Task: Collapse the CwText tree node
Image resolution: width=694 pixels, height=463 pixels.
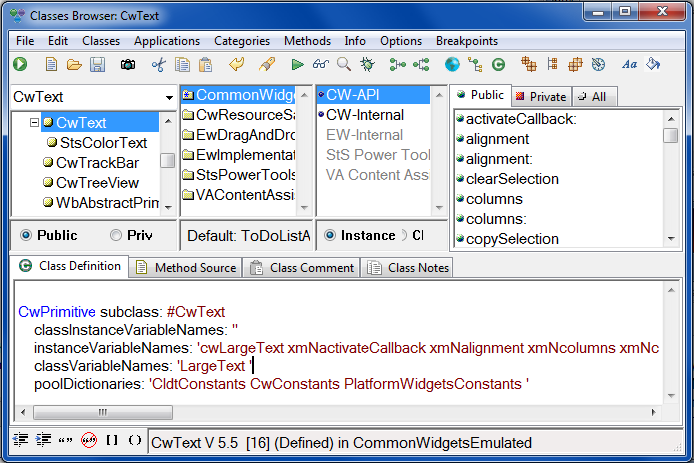Action: coord(34,123)
